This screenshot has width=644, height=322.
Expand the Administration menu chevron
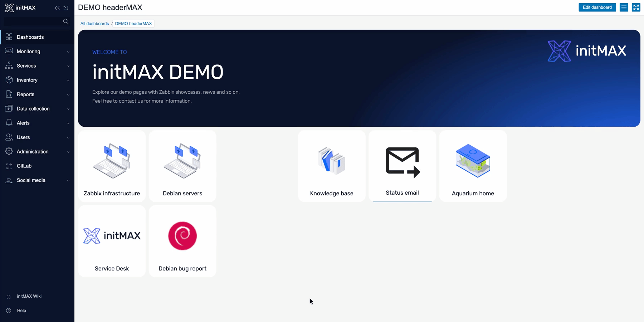click(x=68, y=152)
